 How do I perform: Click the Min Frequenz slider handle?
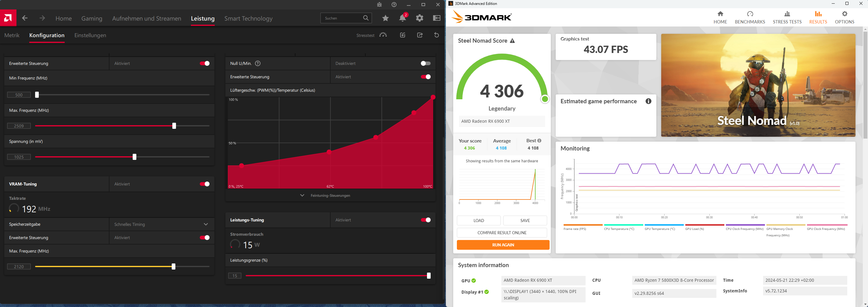37,95
